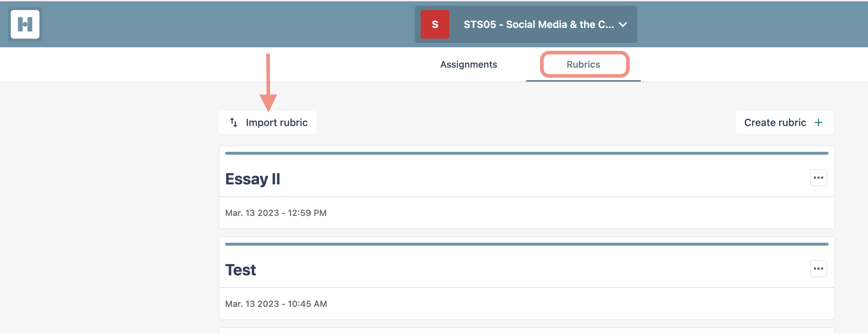The image size is (868, 333).
Task: Click the Mar. 13 2023 - 12:59 PM date
Action: [x=276, y=213]
